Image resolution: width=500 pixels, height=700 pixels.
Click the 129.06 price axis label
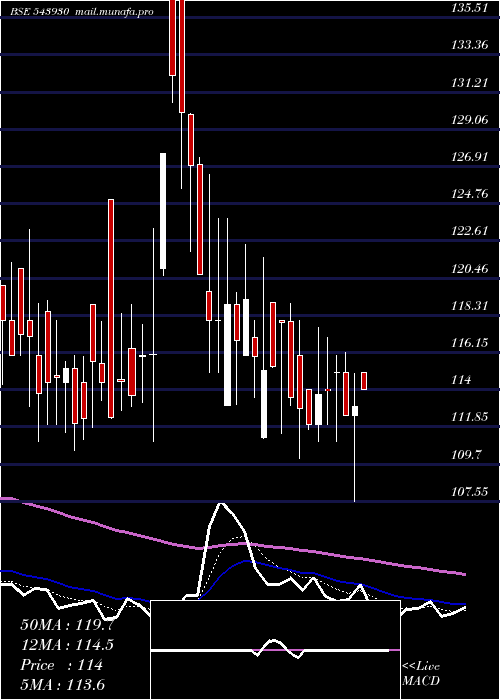(x=469, y=120)
